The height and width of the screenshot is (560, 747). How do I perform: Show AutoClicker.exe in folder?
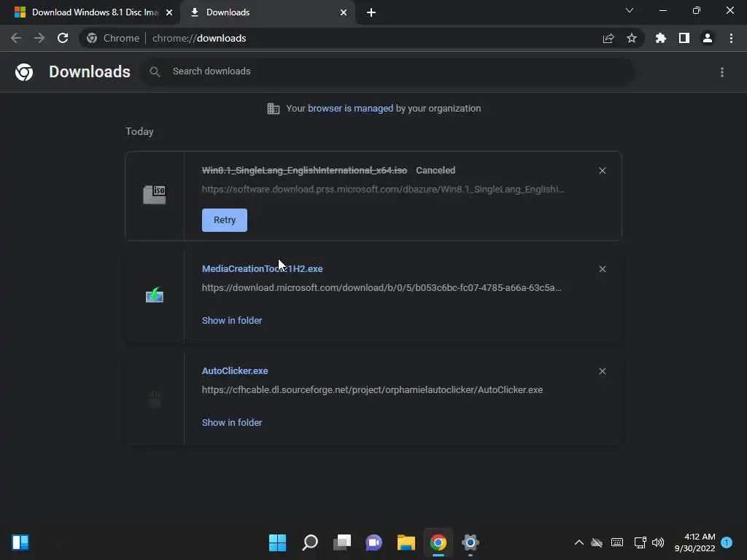pyautogui.click(x=232, y=422)
